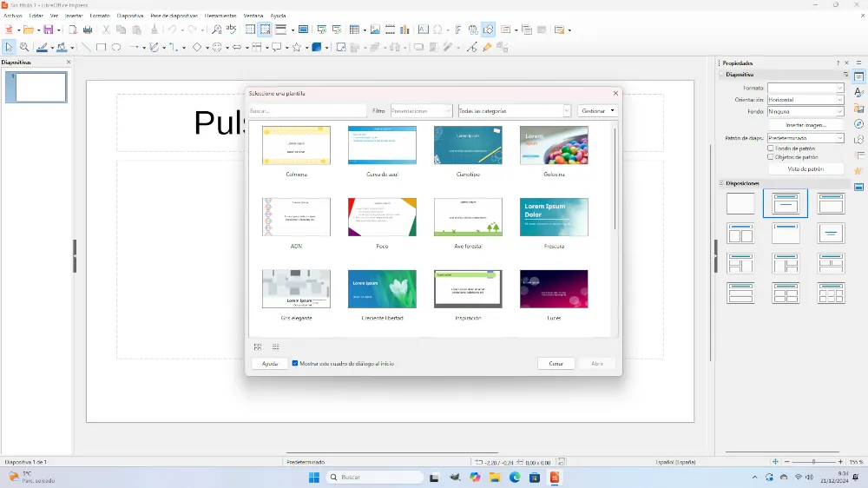
Task: Click the zoom out minus button
Action: tap(786, 461)
